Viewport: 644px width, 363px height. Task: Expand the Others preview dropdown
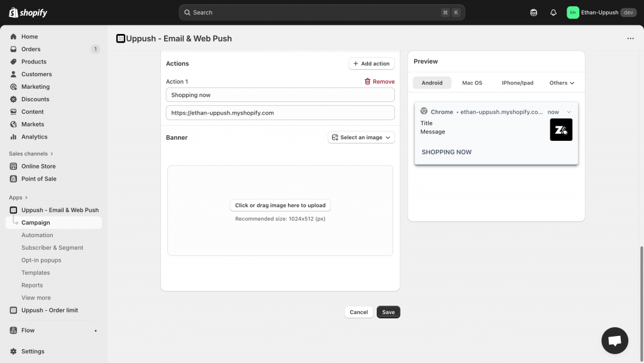tap(562, 83)
